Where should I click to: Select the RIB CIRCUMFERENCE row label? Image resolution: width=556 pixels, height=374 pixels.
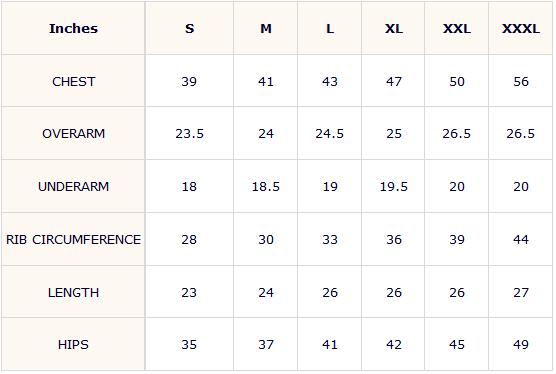pos(73,239)
